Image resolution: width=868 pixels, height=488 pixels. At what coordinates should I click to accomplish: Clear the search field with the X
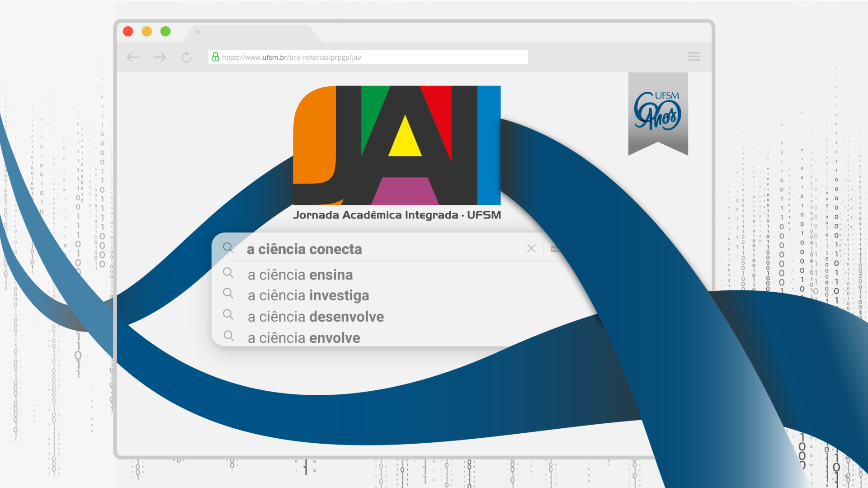click(531, 249)
